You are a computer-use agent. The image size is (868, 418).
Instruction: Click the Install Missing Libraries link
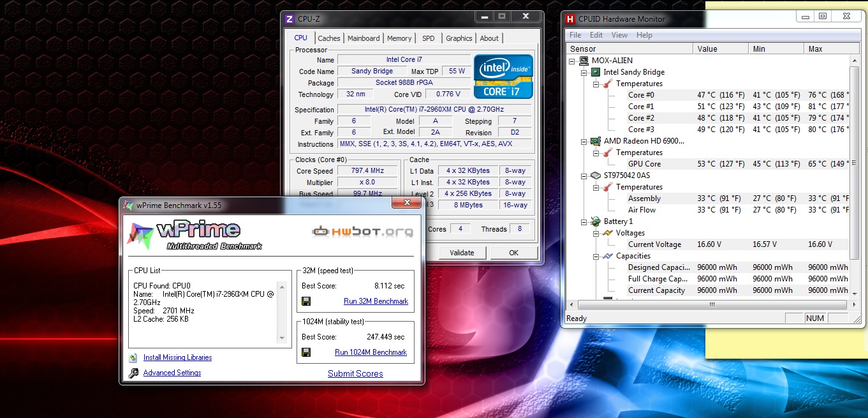click(x=177, y=358)
